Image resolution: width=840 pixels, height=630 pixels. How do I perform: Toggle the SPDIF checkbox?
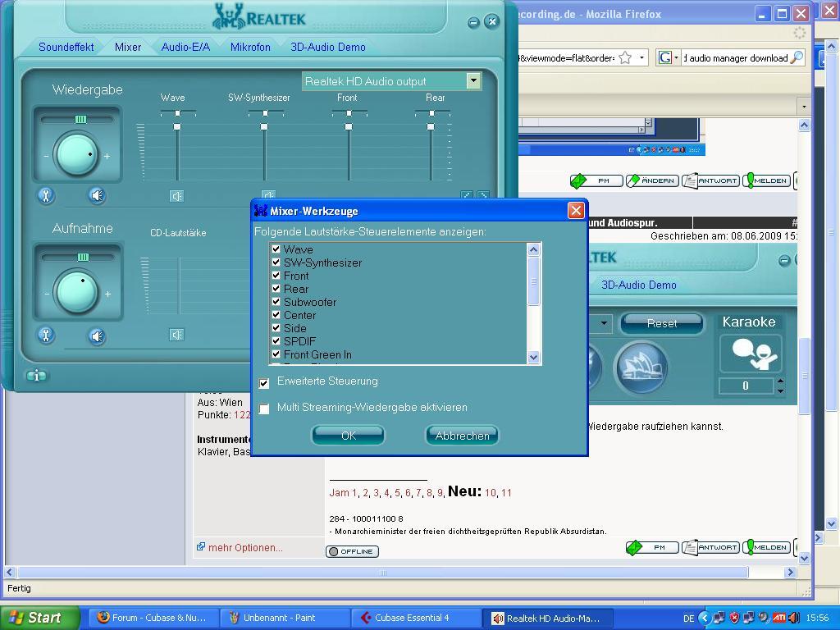pyautogui.click(x=276, y=341)
